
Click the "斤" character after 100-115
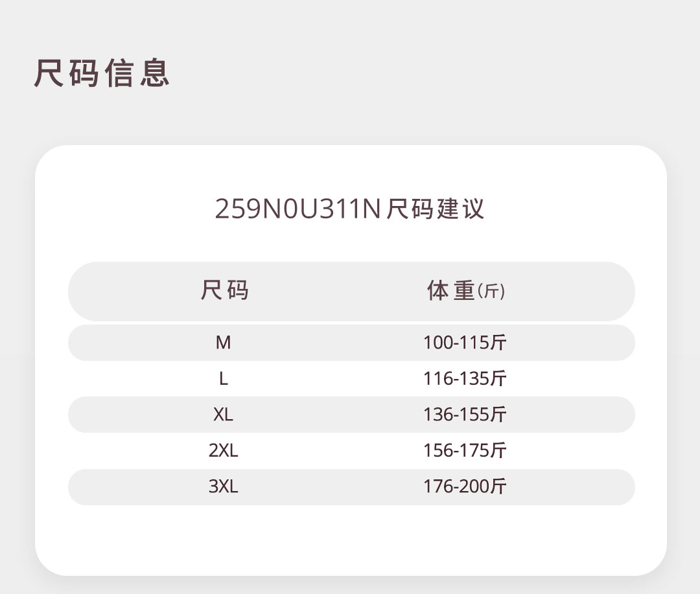498,343
